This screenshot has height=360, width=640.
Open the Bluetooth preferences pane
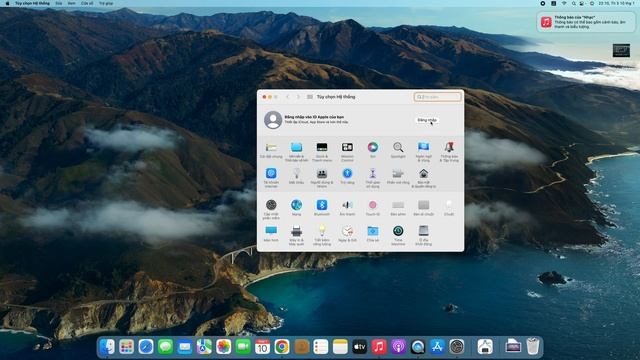coord(322,204)
